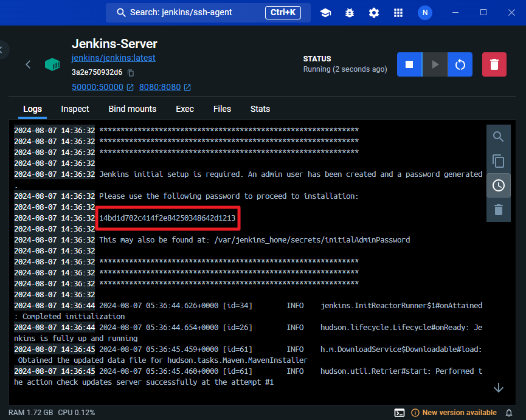This screenshot has height=420, width=526.
Task: Maximize the Docker Desktop window
Action: point(483,13)
